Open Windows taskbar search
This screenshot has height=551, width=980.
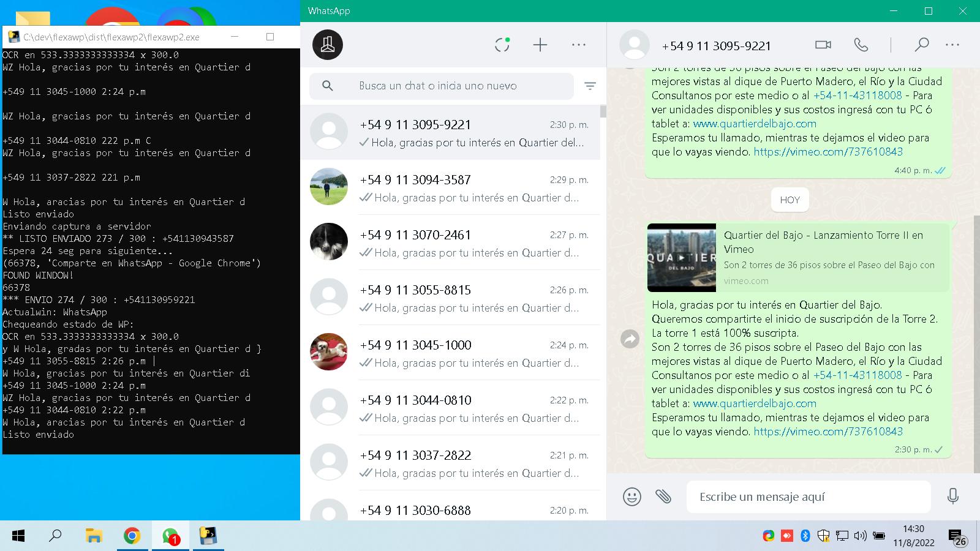pos(55,536)
